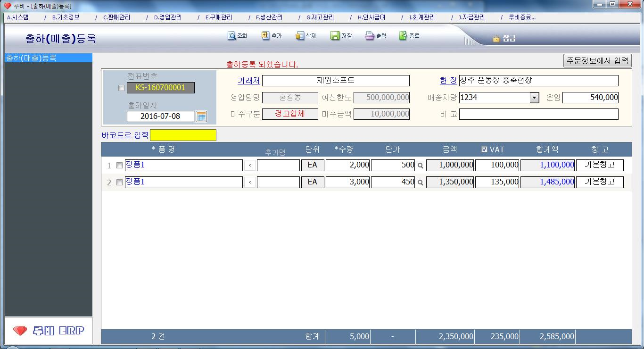Click row 2 unit button EA
Image resolution: width=644 pixels, height=349 pixels.
click(x=312, y=182)
